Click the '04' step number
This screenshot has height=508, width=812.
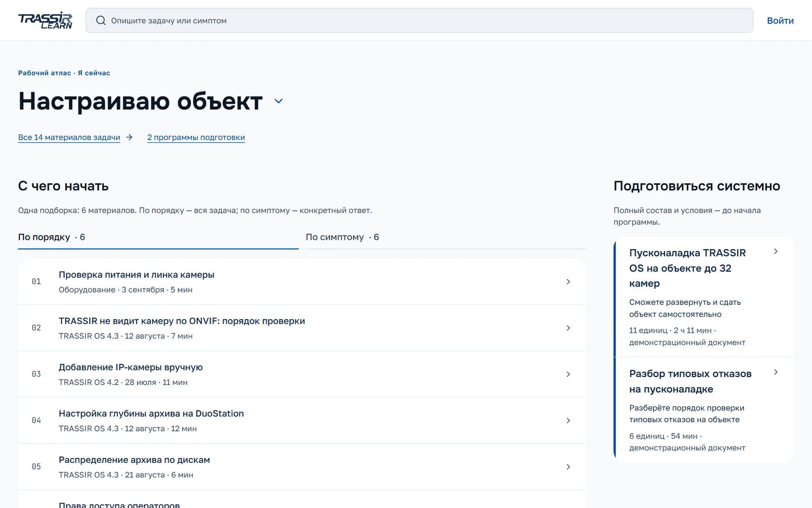pyautogui.click(x=36, y=421)
